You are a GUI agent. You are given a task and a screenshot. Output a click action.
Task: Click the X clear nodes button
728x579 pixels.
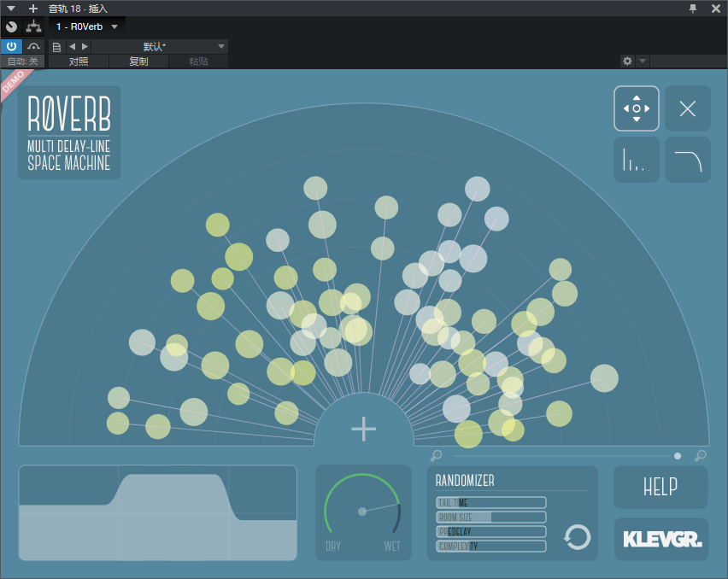pyautogui.click(x=688, y=108)
